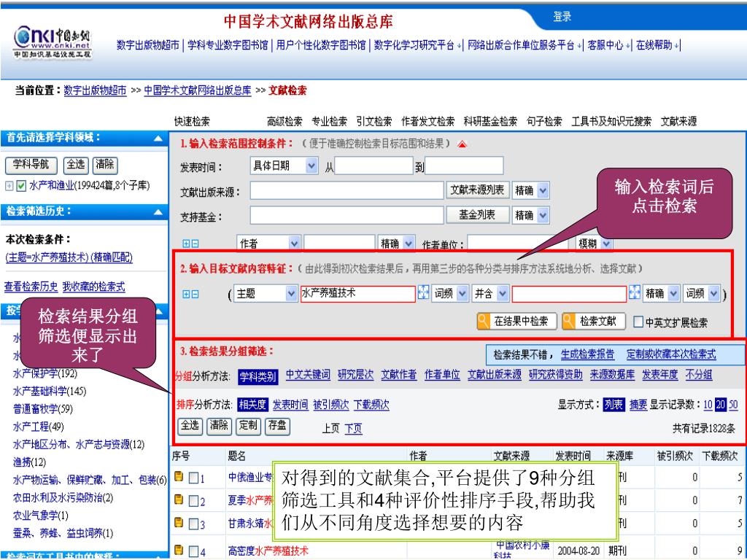Open 生成检索报告 link
The height and width of the screenshot is (560, 747).
click(x=587, y=354)
